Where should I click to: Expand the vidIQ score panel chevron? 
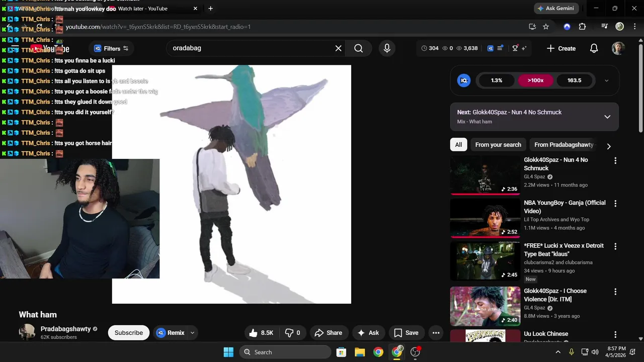pos(606,80)
